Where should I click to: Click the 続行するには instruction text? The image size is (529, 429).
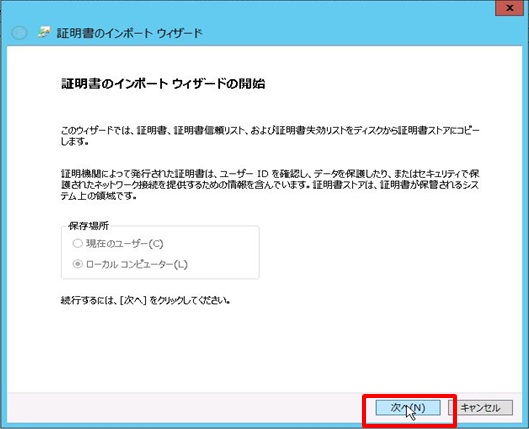(145, 300)
